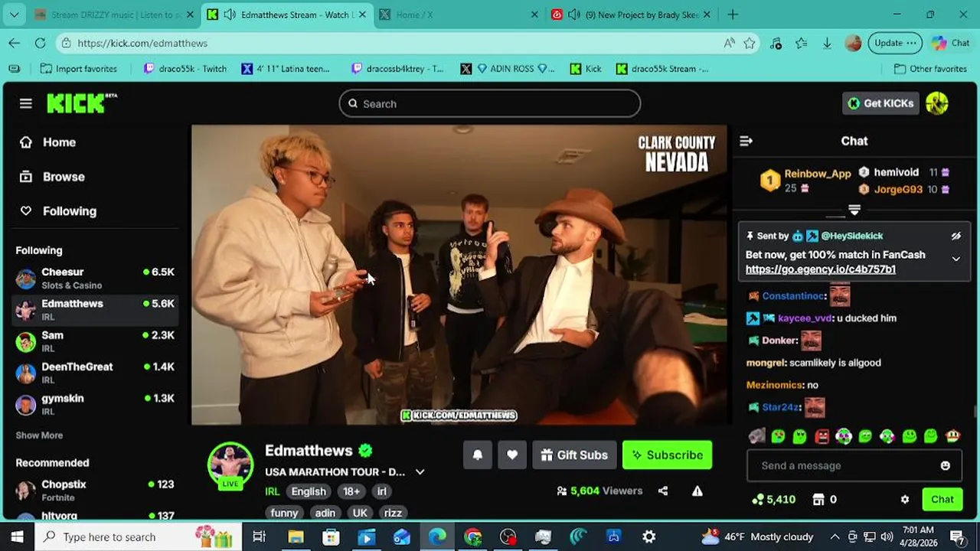Expand the stream title dropdown chevron
This screenshot has height=551, width=980.
(x=420, y=472)
